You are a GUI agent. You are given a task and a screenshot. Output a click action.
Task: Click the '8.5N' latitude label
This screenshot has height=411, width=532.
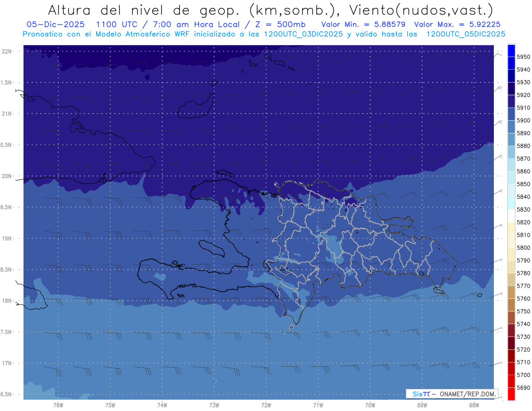coord(6,270)
